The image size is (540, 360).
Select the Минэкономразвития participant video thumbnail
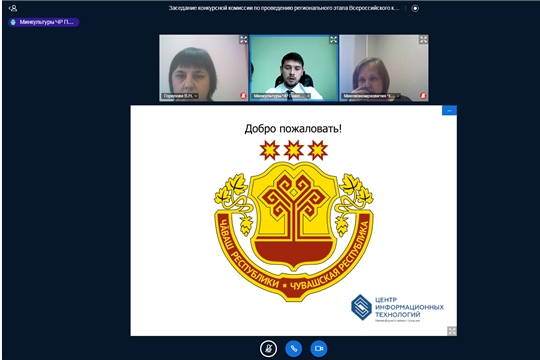[384, 68]
